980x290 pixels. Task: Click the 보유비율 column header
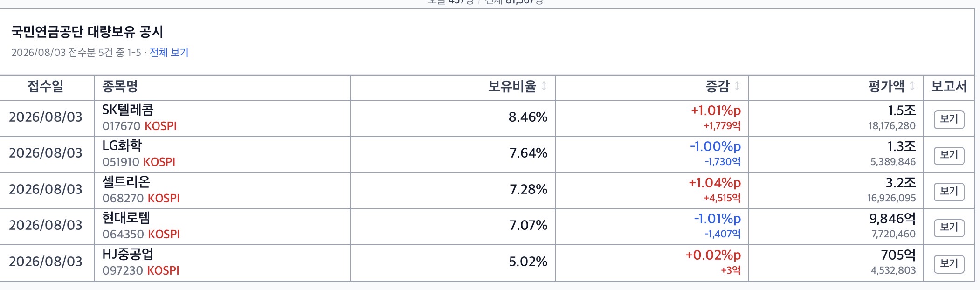click(512, 86)
